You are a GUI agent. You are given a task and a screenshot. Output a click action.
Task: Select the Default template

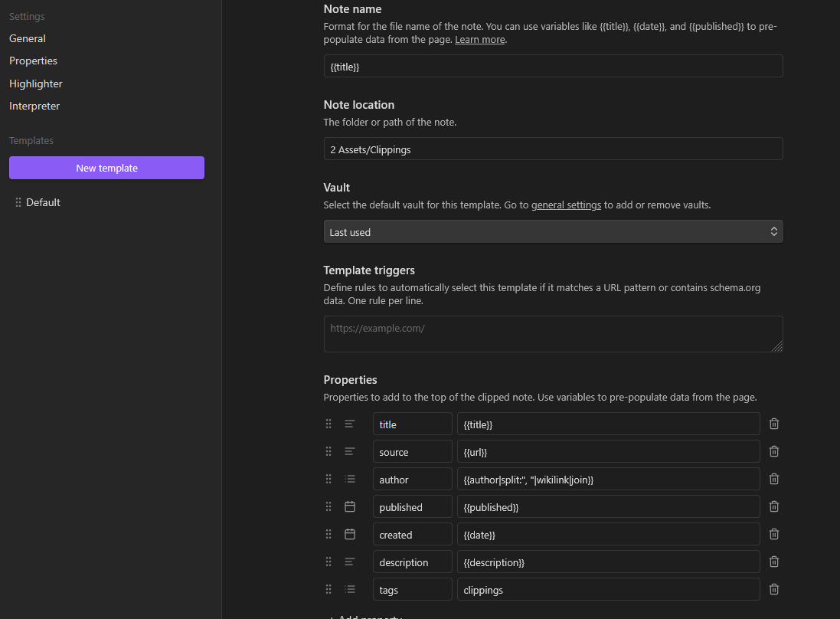coord(43,201)
